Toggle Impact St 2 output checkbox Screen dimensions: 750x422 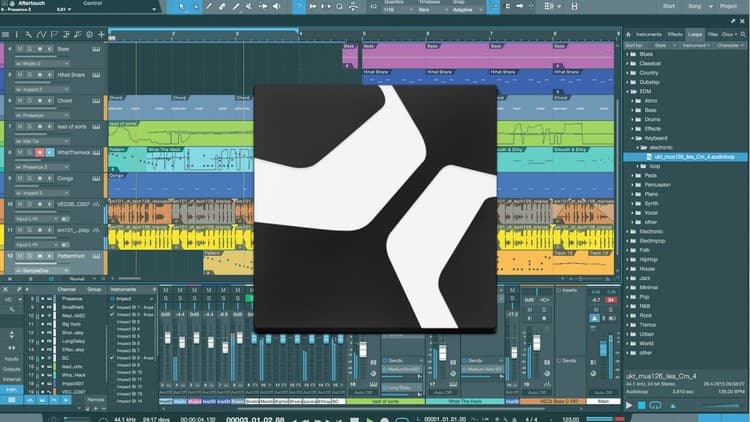pyautogui.click(x=112, y=314)
